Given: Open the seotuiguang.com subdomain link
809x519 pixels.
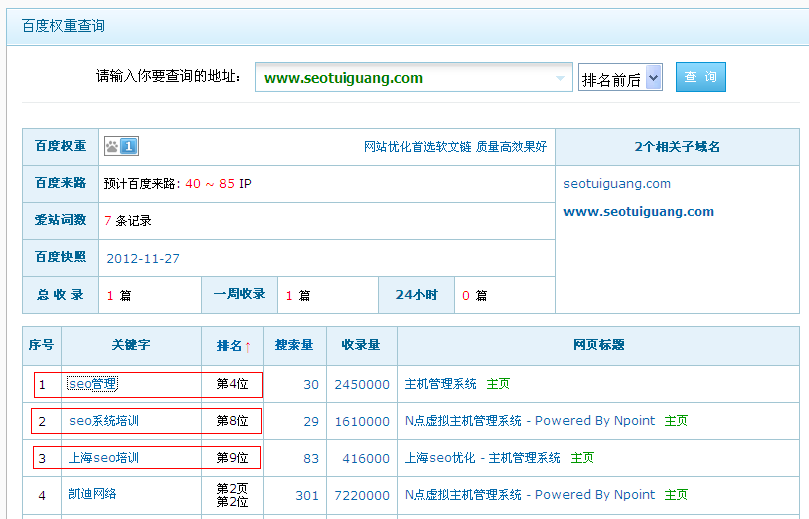Looking at the screenshot, I should [x=617, y=184].
